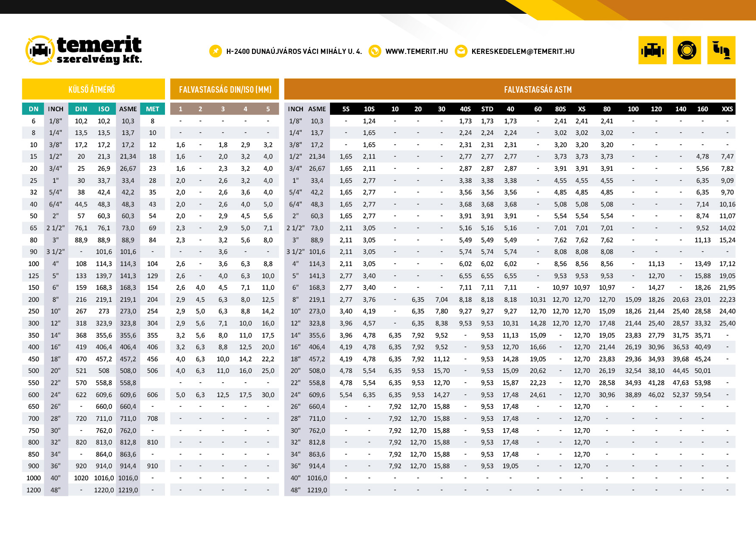Click the 10,31 value in 60 column
The width and height of the screenshot is (756, 535).
pos(538,300)
